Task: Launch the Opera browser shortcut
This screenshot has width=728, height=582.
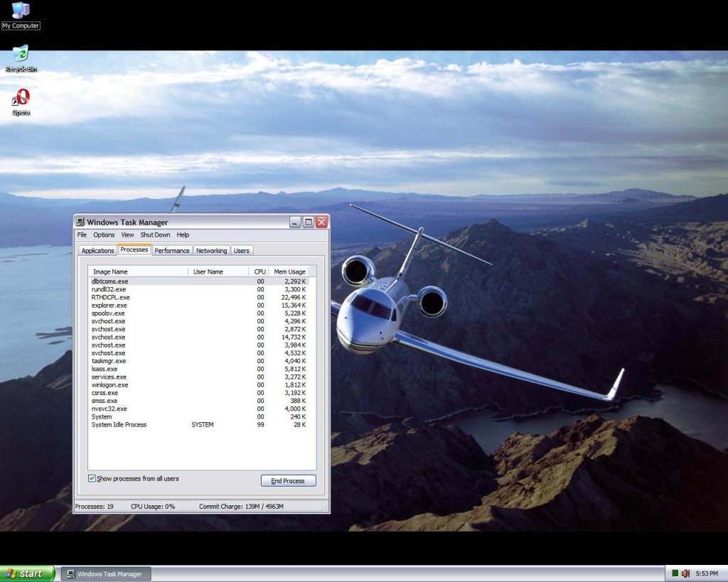Action: tap(21, 98)
